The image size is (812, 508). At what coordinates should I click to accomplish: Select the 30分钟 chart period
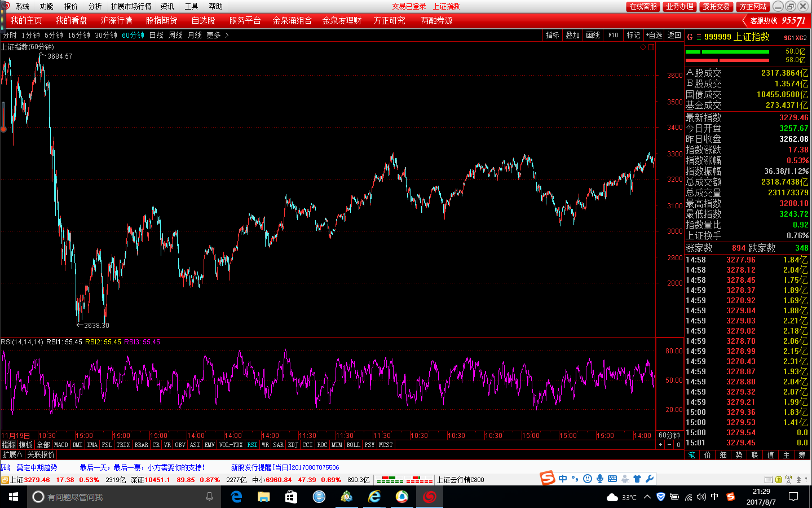[106, 35]
